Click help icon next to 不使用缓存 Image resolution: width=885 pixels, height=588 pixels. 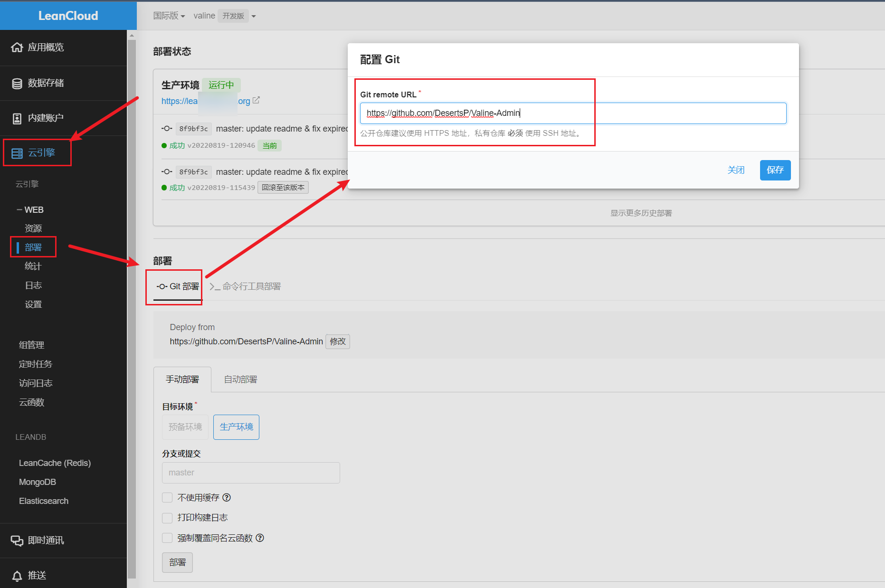click(x=227, y=497)
